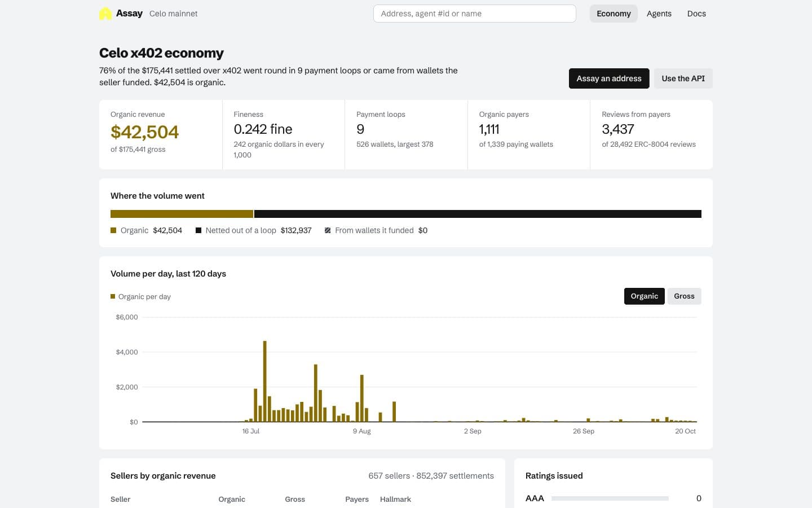
Task: Click the hatched From wallets it funded swatch
Action: click(328, 230)
